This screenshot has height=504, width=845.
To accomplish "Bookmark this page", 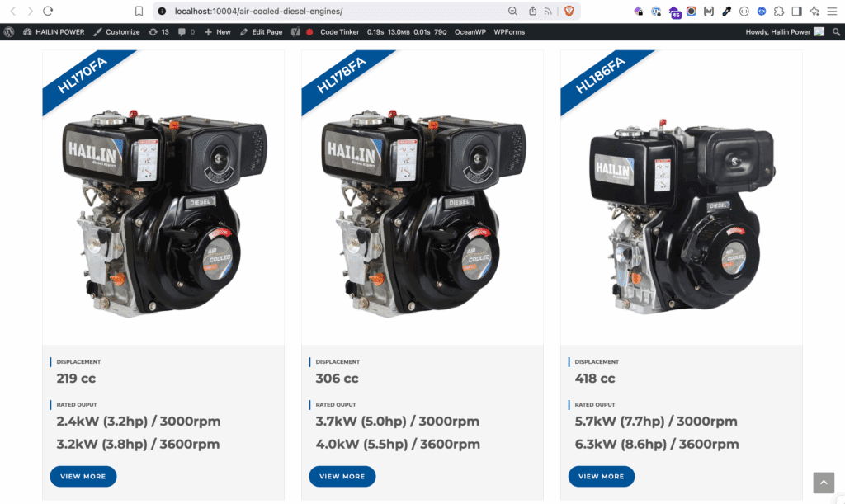I will 139,11.
